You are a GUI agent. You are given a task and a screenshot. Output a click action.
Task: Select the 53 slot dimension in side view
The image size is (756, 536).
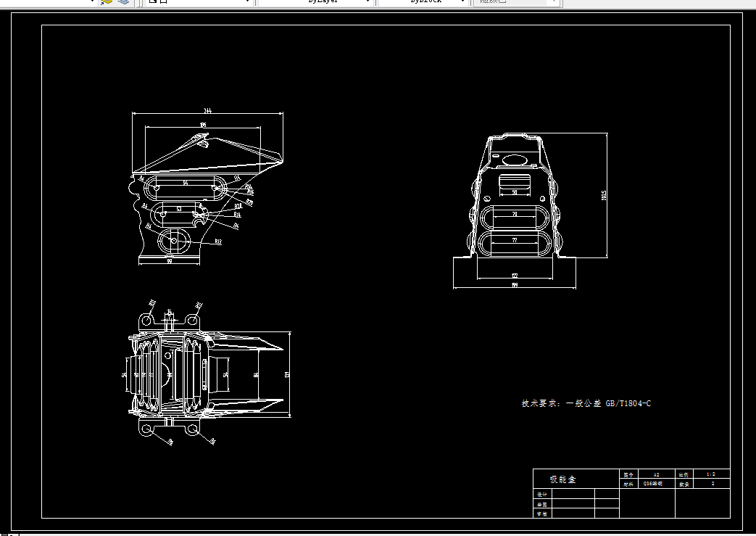pos(179,210)
